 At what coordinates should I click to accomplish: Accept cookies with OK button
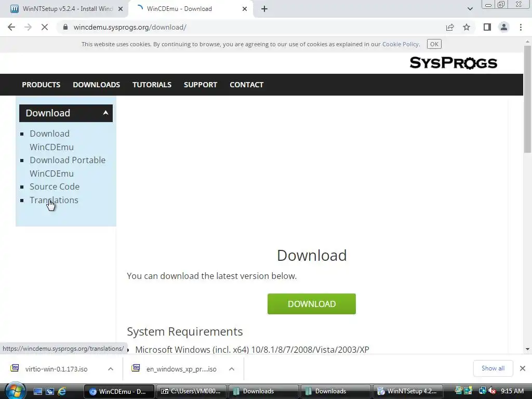[x=434, y=44]
